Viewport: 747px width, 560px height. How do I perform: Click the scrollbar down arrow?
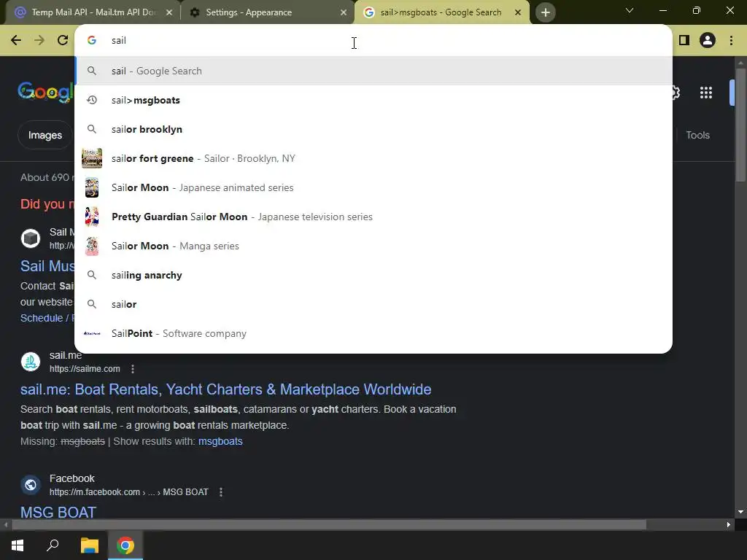pos(740,512)
